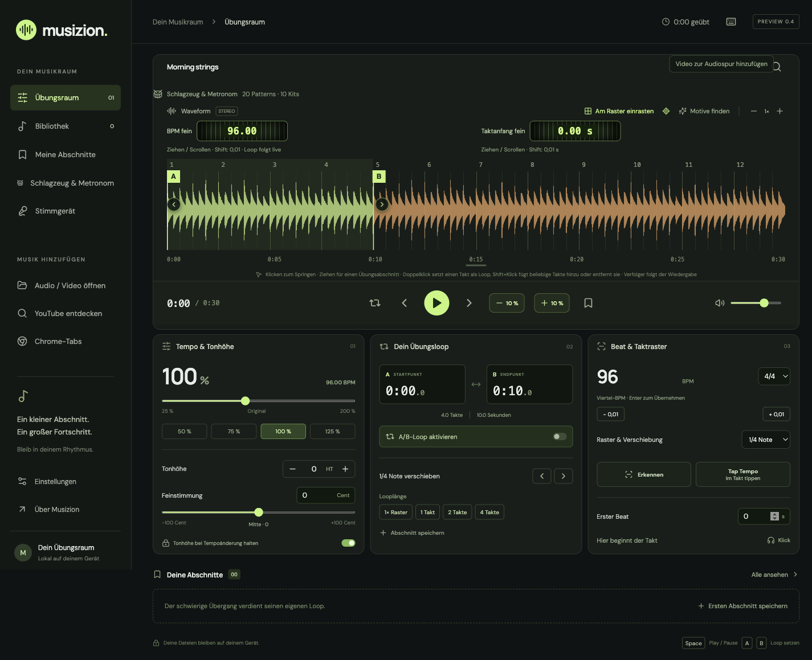The image size is (812, 660).
Task: Open the 1/4 Note raster dropdown
Action: coord(766,440)
